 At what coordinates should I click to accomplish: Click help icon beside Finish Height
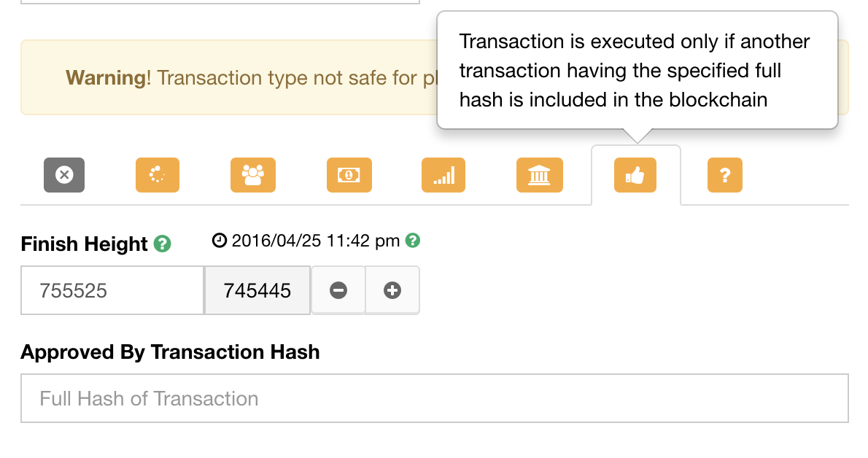[162, 244]
